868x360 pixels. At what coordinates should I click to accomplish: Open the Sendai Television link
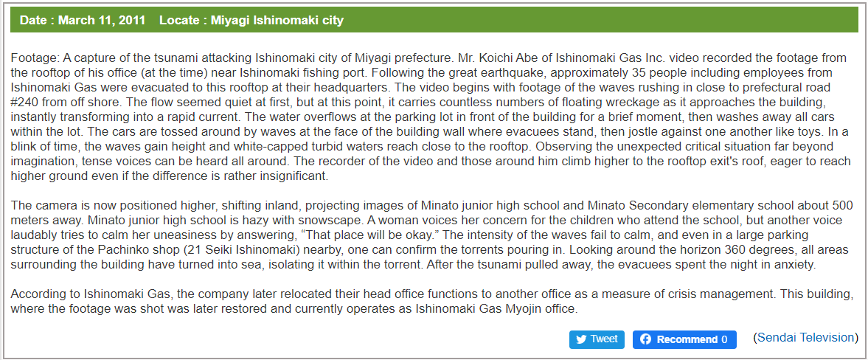(806, 337)
